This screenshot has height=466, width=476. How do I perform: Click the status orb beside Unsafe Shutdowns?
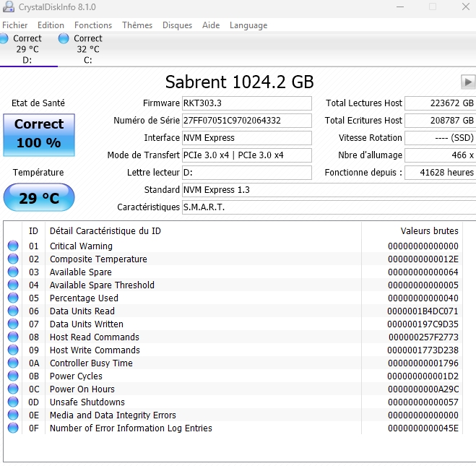point(13,402)
